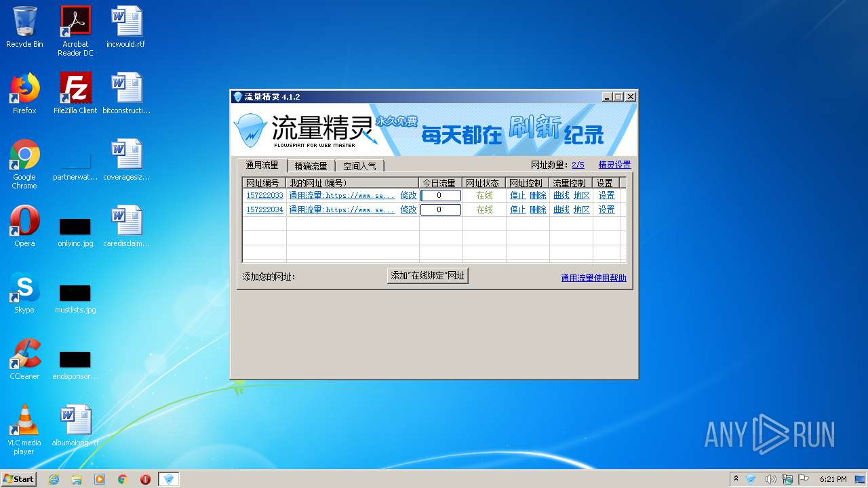
Task: Launch Google Chrome desktop icon
Action: [24, 164]
